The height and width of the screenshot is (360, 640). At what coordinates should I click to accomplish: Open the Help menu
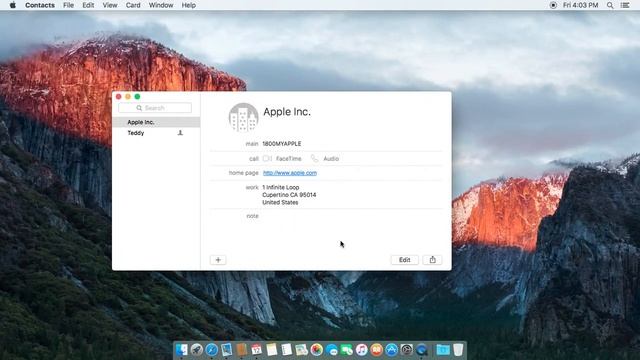tap(189, 5)
